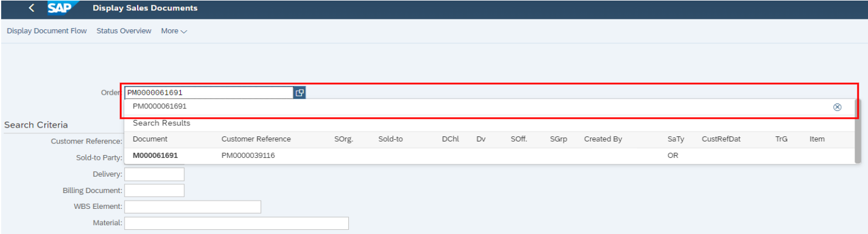Select document M000061691 in search results
The width and height of the screenshot is (868, 234).
tap(155, 156)
